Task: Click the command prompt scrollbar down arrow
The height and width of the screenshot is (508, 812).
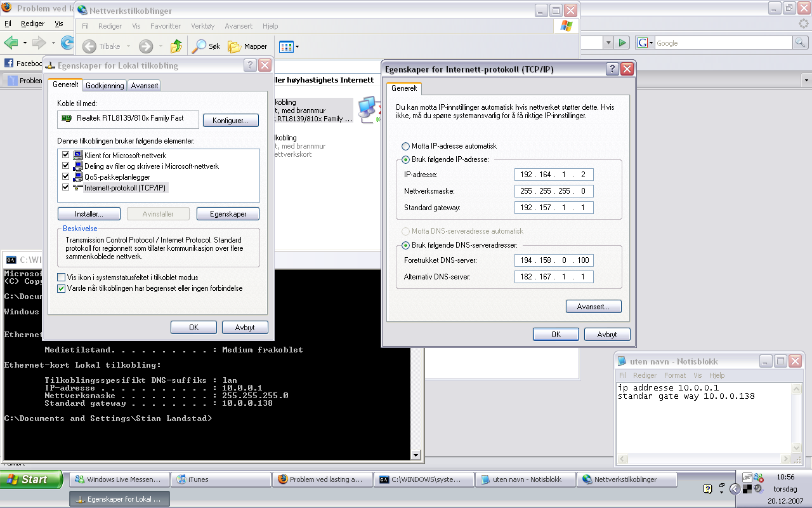Action: click(x=416, y=455)
